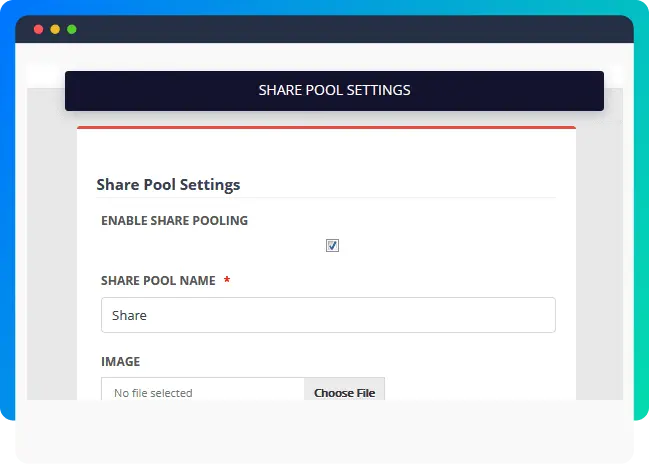Viewport: 649px width, 464px height.
Task: Toggle the Enable Share Pooling checkbox
Action: coord(332,246)
